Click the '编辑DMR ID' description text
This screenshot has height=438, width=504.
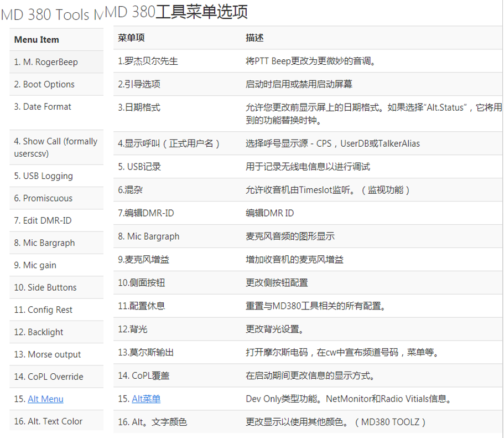270,213
